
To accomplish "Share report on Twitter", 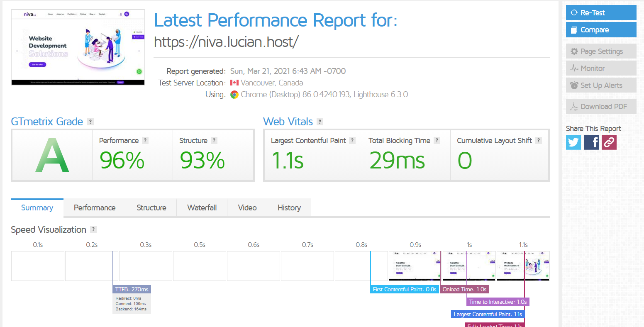I will [x=573, y=142].
